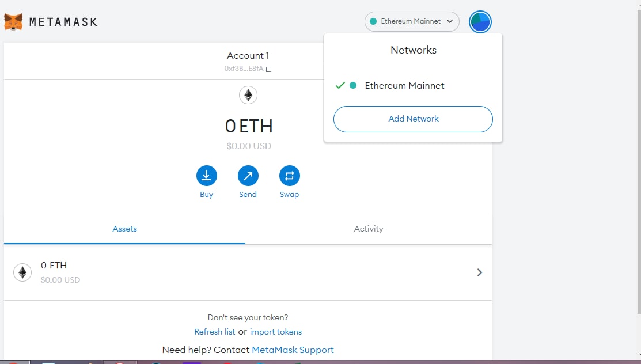
Task: Click the Ethereum logo above the balance
Action: [x=248, y=95]
